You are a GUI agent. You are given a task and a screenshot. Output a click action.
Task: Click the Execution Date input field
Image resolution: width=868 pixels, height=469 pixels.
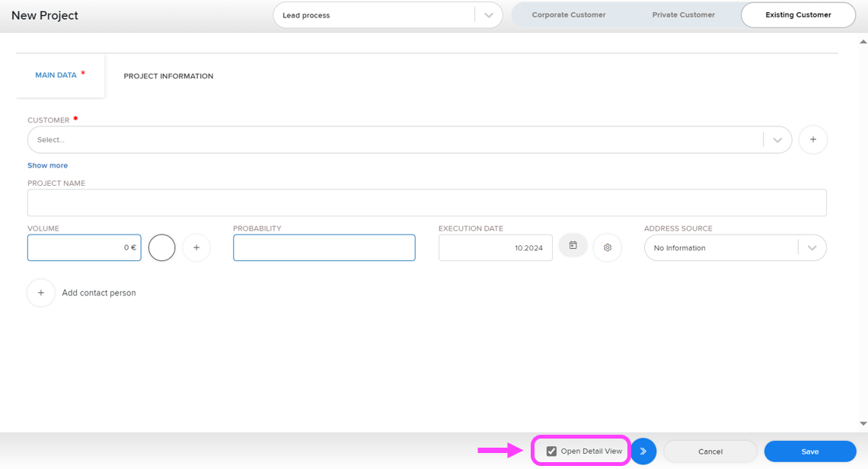tap(496, 247)
